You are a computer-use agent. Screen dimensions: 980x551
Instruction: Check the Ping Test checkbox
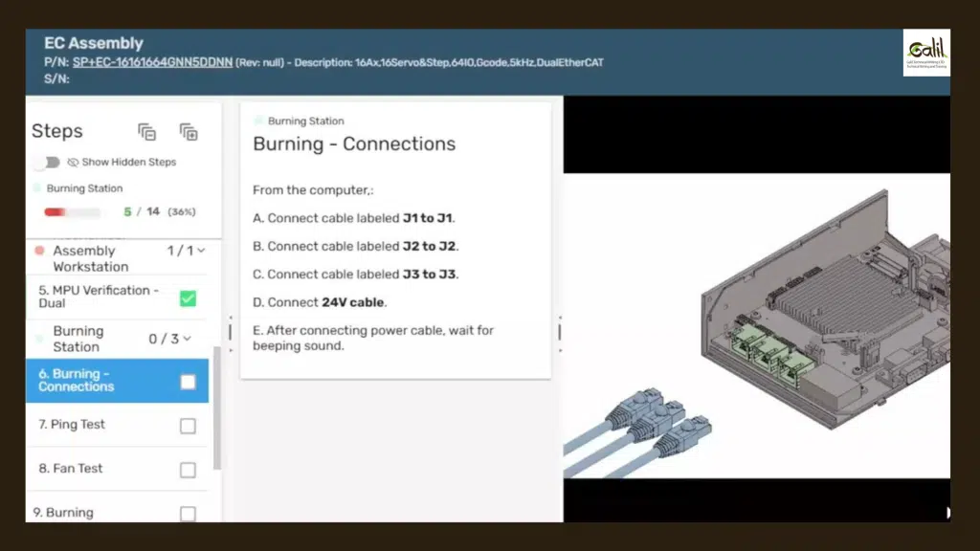[x=188, y=426]
